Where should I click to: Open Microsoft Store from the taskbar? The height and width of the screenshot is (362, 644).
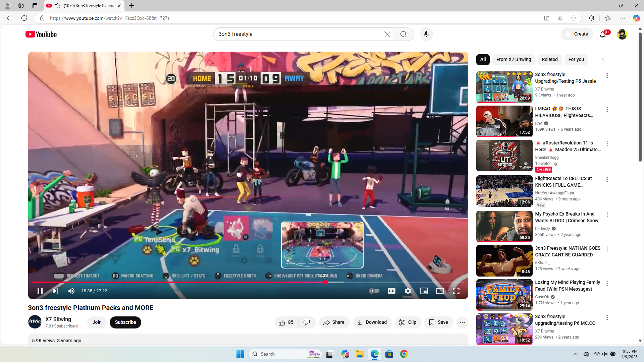[389, 354]
